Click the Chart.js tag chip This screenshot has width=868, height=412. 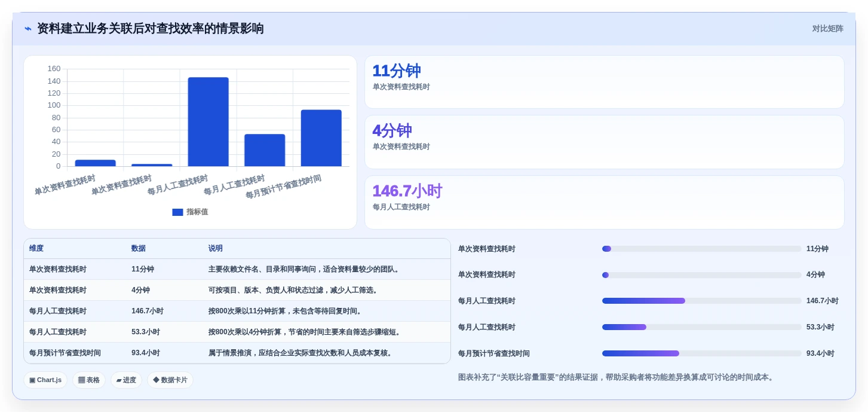tap(45, 380)
